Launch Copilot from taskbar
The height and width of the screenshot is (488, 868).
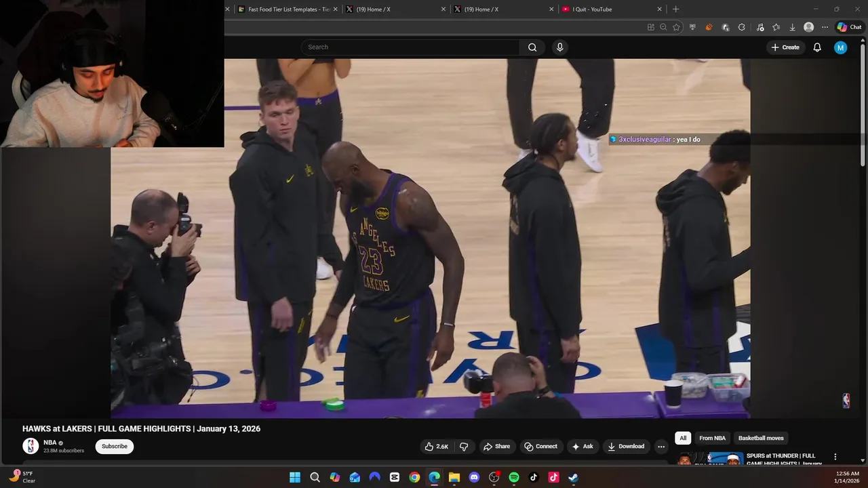pyautogui.click(x=334, y=477)
